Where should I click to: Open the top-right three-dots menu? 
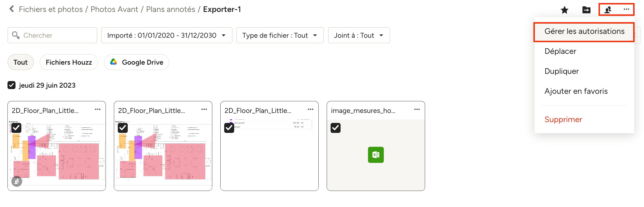pos(626,9)
